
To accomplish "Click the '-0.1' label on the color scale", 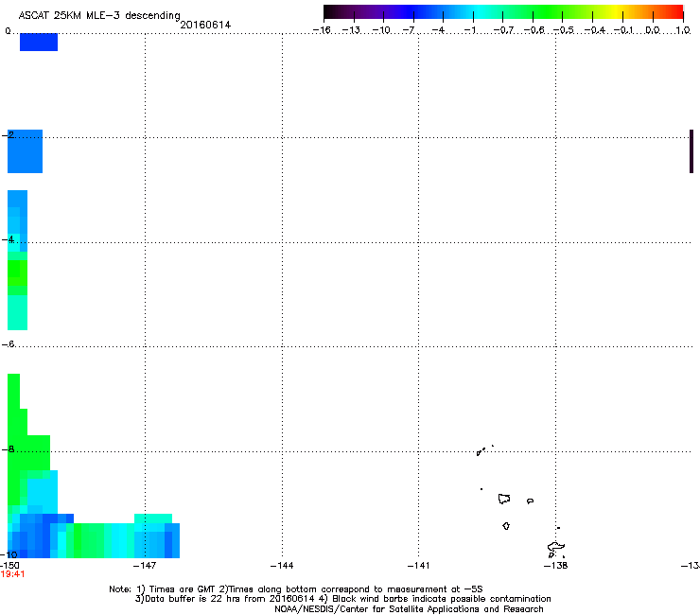I will point(623,30).
